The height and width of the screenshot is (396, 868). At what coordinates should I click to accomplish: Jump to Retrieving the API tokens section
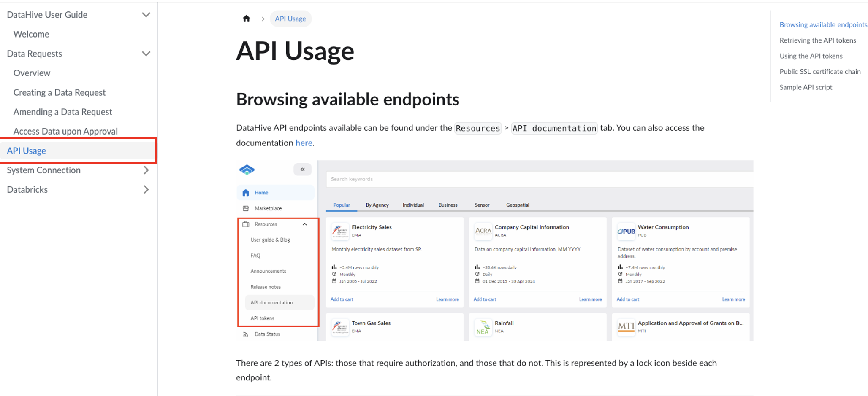click(x=818, y=40)
